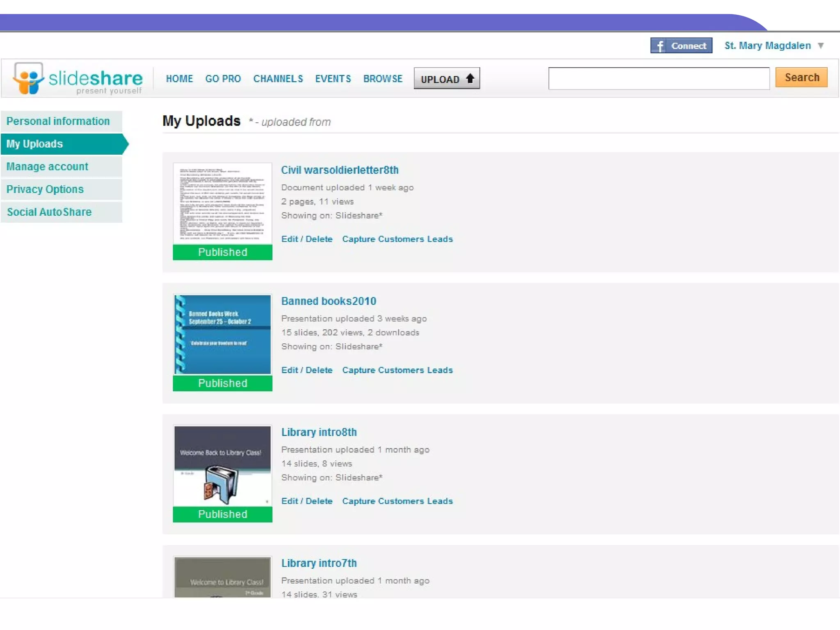Select Personal information in the sidebar
This screenshot has height=630, width=840.
pos(58,121)
